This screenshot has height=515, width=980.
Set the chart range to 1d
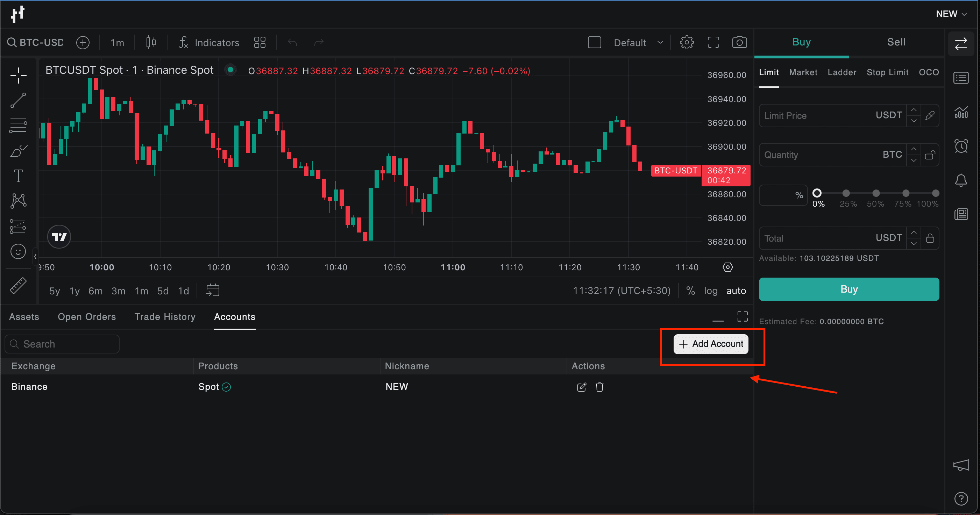coord(183,291)
